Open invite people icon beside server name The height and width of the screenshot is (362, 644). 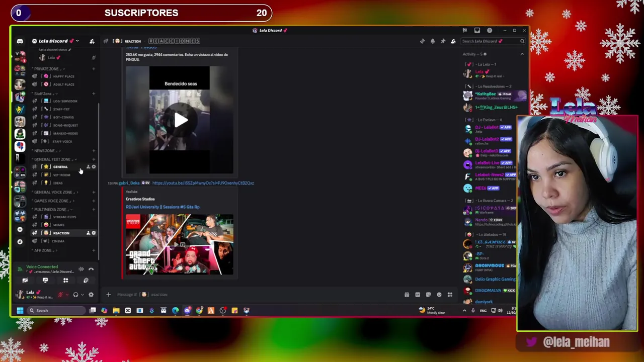point(92,41)
